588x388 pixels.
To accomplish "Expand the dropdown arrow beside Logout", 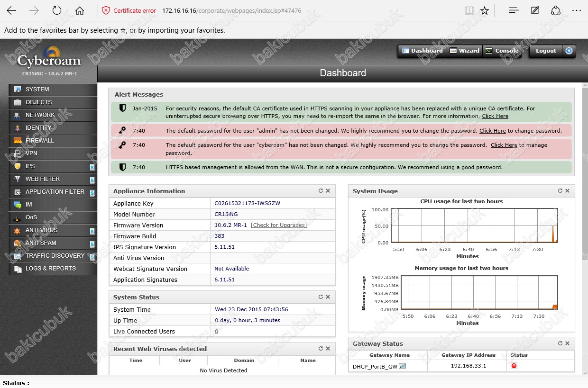I will click(x=570, y=51).
